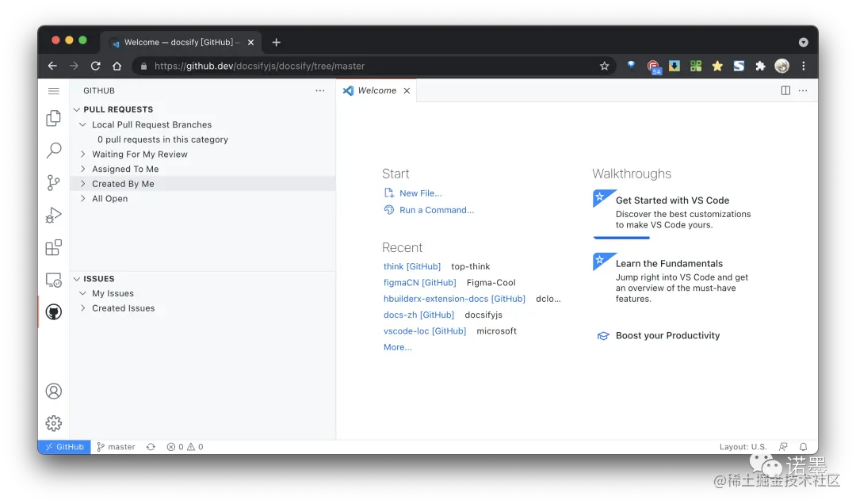856x504 pixels.
Task: Open recent hbuilderx-extension-docs [GitHub]
Action: (x=454, y=299)
